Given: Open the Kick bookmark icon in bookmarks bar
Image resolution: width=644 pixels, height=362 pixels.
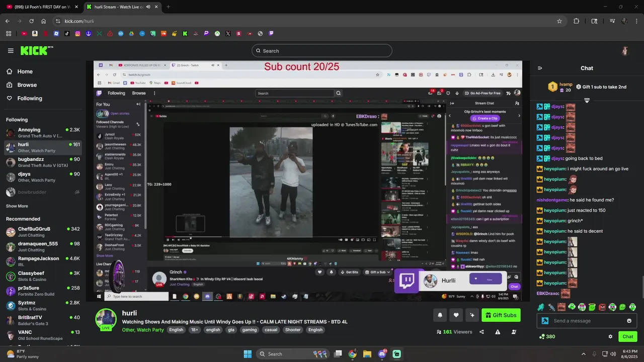Looking at the screenshot, I should pyautogui.click(x=185, y=33).
